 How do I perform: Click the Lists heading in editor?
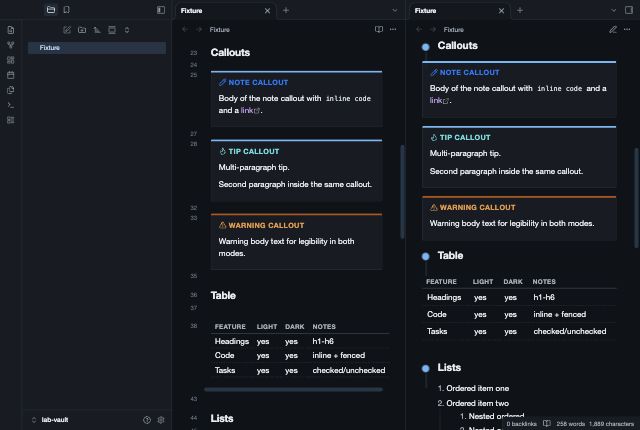pyautogui.click(x=222, y=419)
